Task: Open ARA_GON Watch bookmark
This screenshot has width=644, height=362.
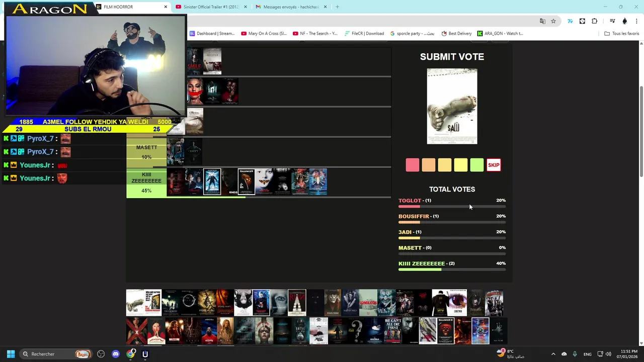Action: point(500,34)
